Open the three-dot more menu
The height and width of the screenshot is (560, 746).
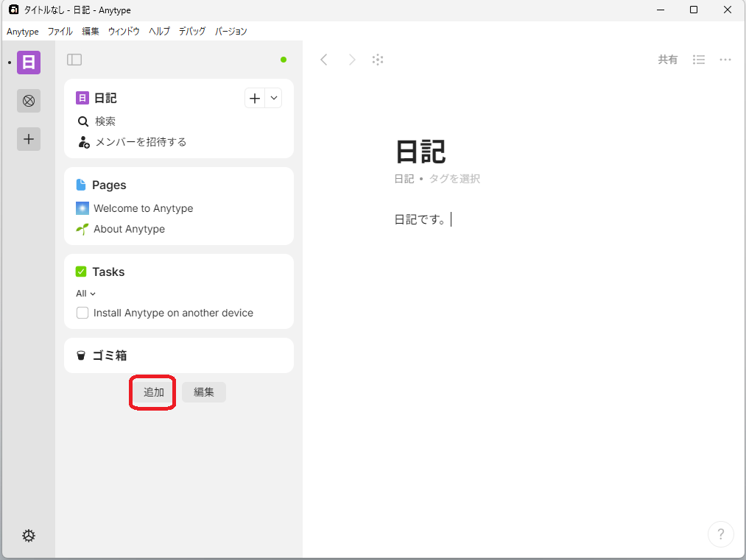(x=725, y=60)
